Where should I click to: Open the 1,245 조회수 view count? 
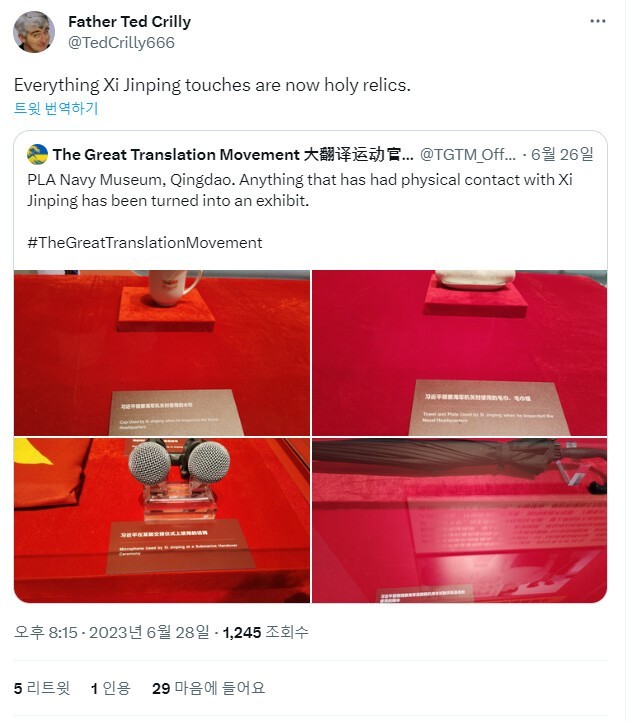pos(265,632)
